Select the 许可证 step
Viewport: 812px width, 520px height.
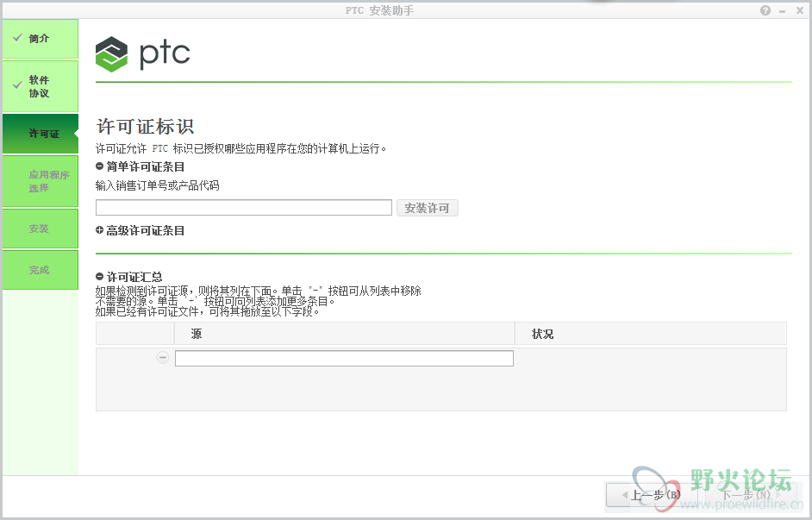(41, 134)
